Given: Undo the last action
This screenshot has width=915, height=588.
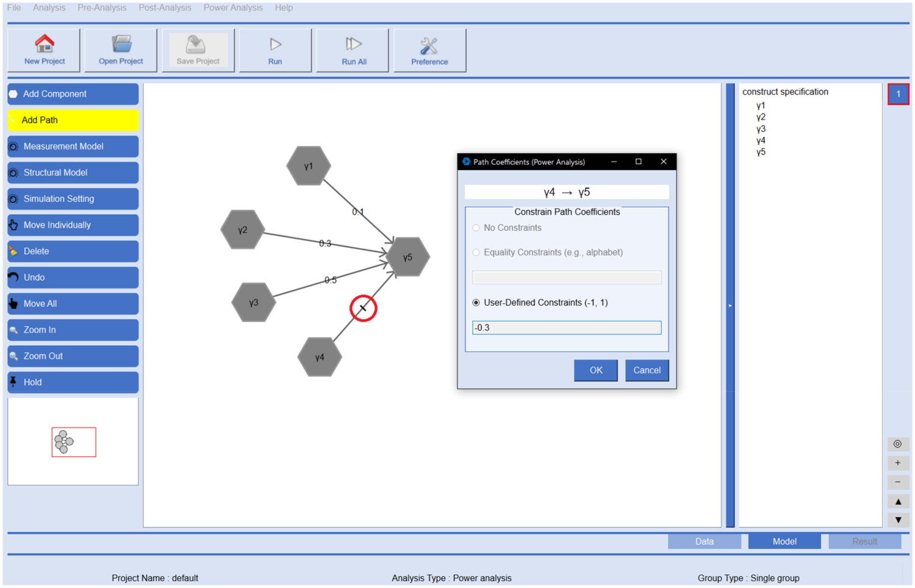Looking at the screenshot, I should pyautogui.click(x=73, y=278).
